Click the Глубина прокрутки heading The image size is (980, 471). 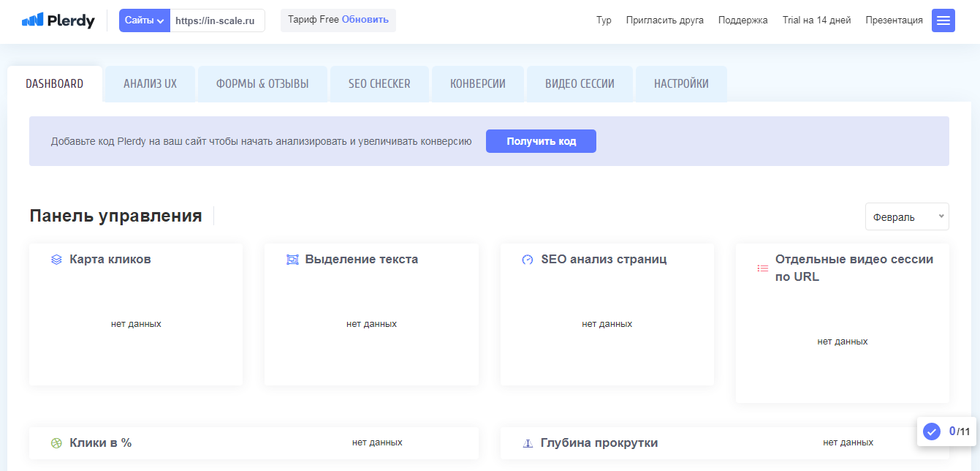point(599,442)
